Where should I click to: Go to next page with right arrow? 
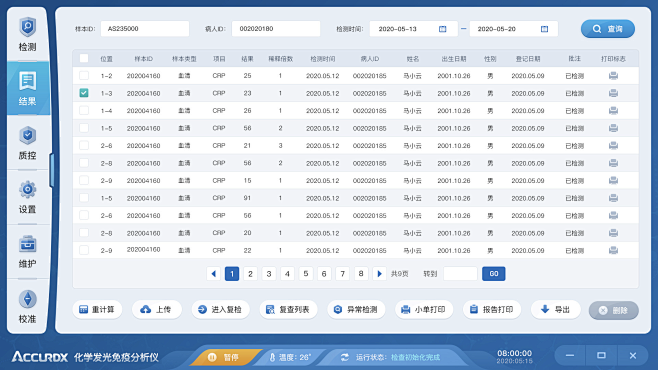[x=379, y=274]
